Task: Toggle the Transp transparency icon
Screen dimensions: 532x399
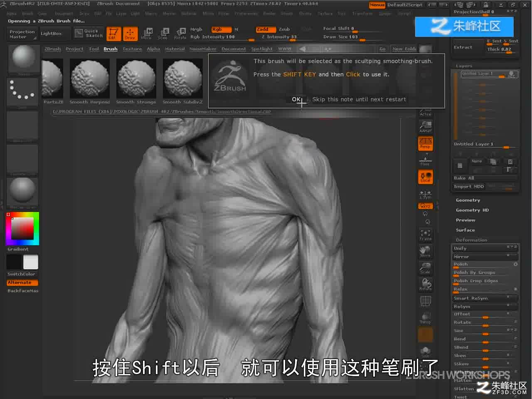Action: click(425, 318)
